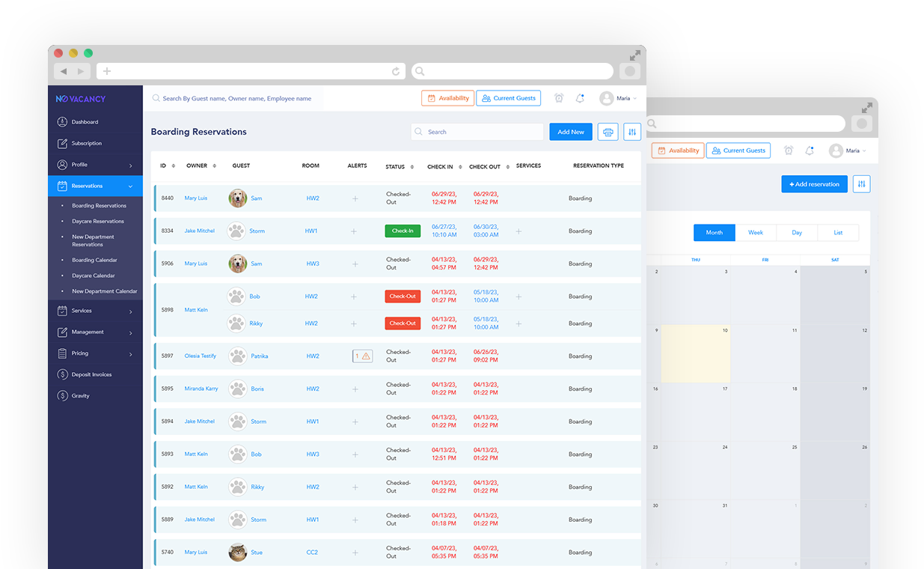Select Boarding Calendar in the sidebar
This screenshot has height=569, width=924.
click(94, 260)
